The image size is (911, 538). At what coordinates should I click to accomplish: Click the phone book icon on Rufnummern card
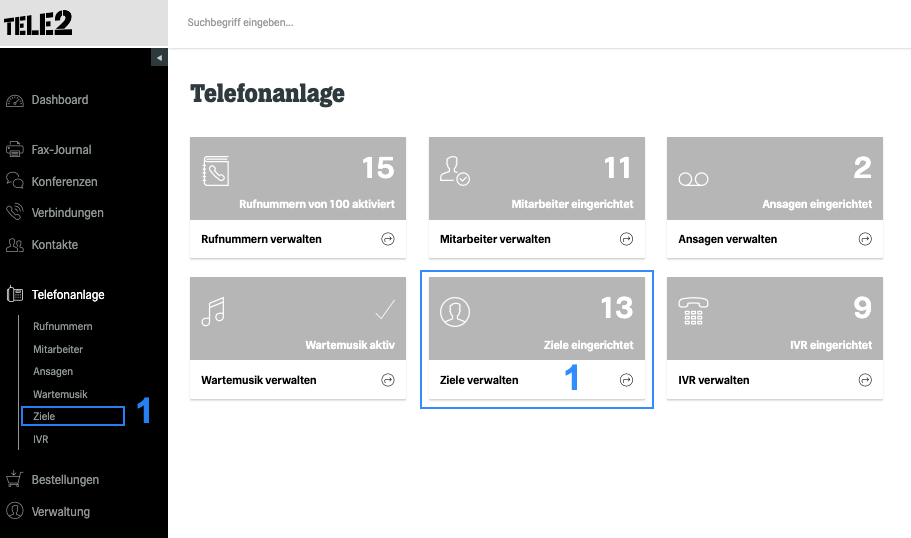216,171
